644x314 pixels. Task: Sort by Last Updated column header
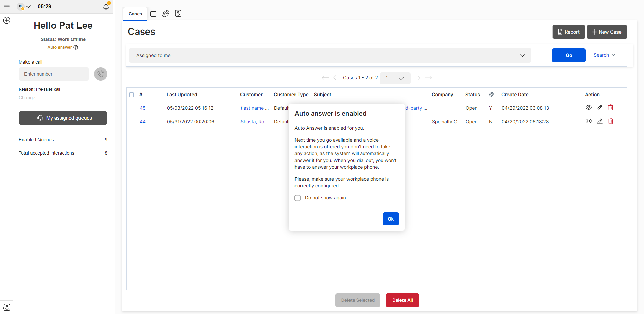(x=182, y=95)
